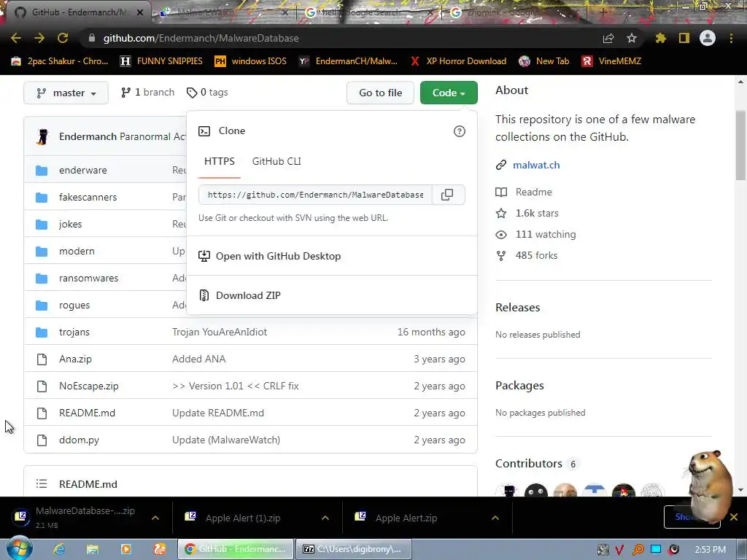747x560 pixels.
Task: Click the clone URL text field
Action: (315, 195)
